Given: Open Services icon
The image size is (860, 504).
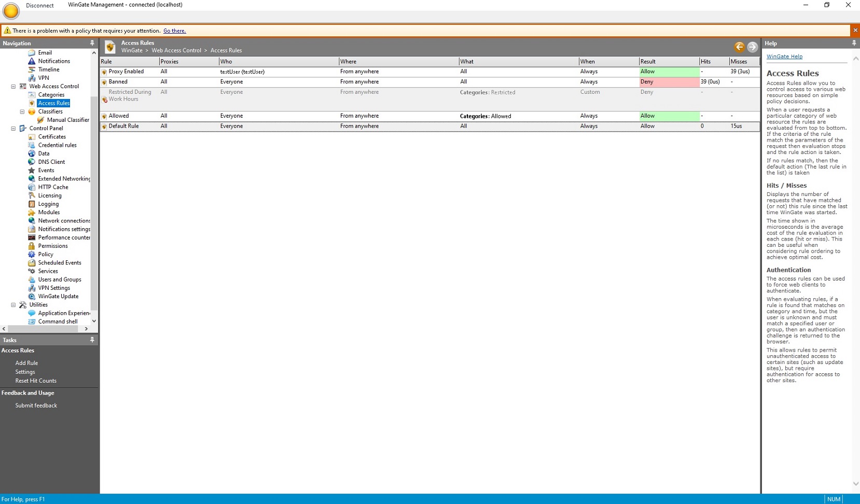Looking at the screenshot, I should click(32, 271).
